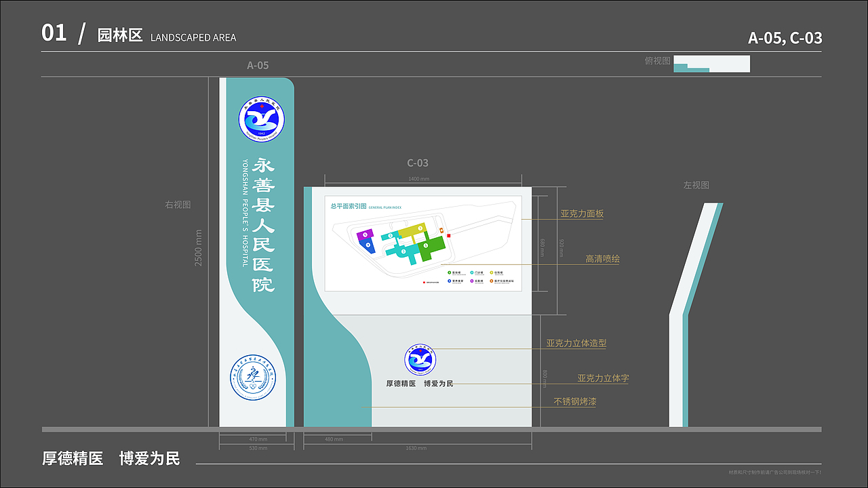Image resolution: width=868 pixels, height=488 pixels.
Task: Click the 'LANDSCAPED AREA' subtitle
Action: click(x=193, y=37)
